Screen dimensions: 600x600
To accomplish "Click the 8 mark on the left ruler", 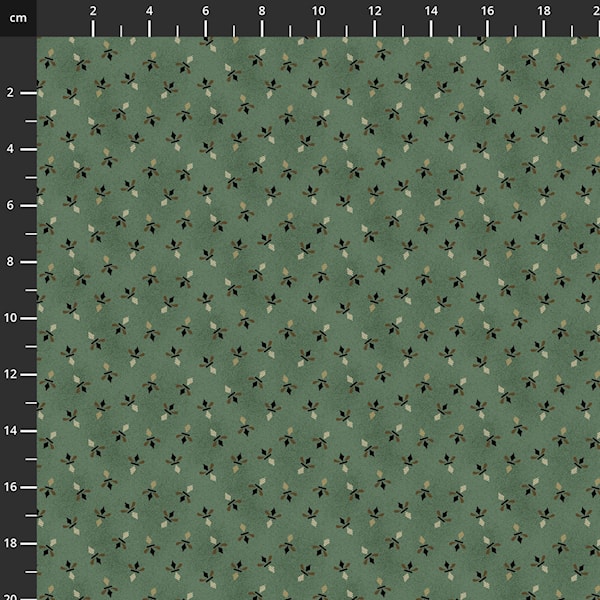I will (x=10, y=261).
